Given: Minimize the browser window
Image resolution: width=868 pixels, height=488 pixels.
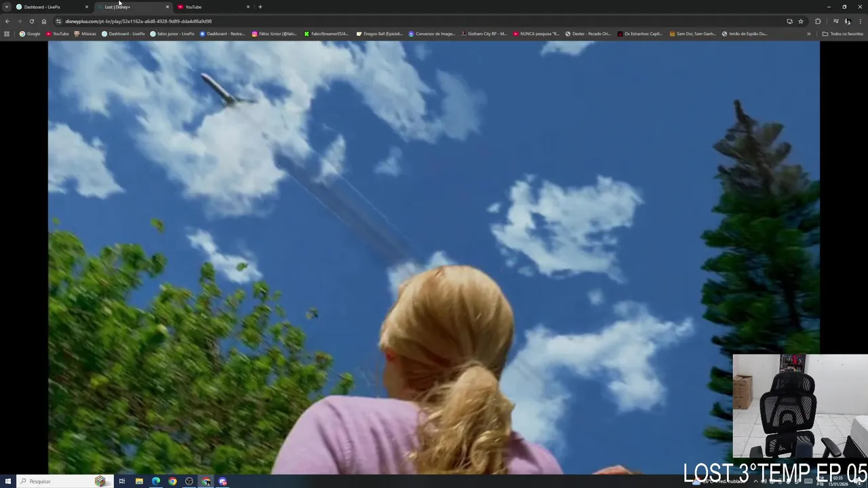Looking at the screenshot, I should coord(829,7).
